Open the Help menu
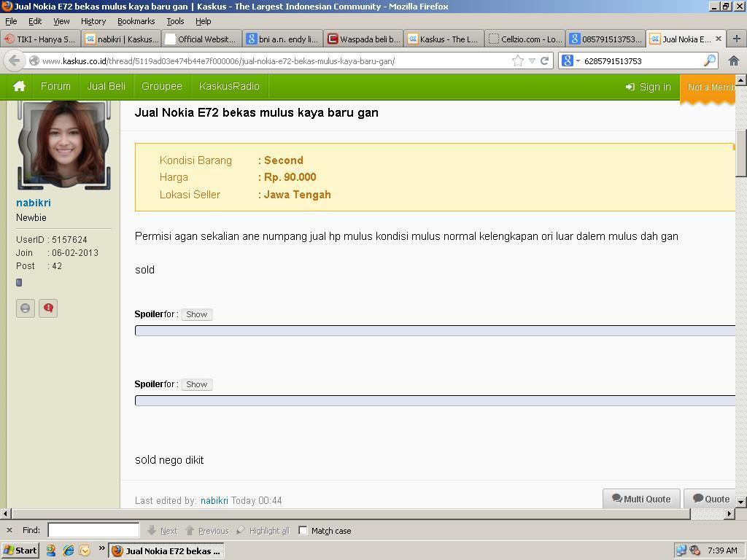The width and height of the screenshot is (747, 560). 204,21
